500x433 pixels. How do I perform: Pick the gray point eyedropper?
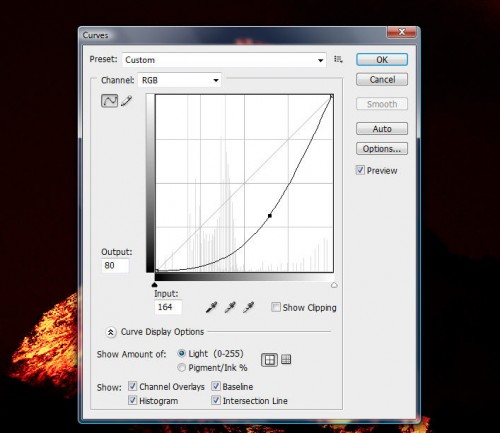pos(230,307)
